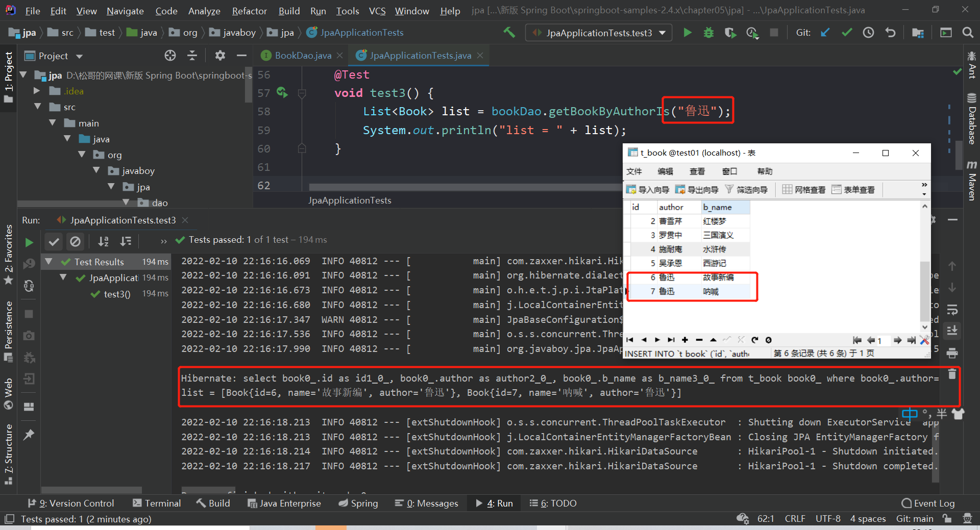Screen dimensions: 980x530
Task: Open 查看 menu in t_book window
Action: point(697,171)
